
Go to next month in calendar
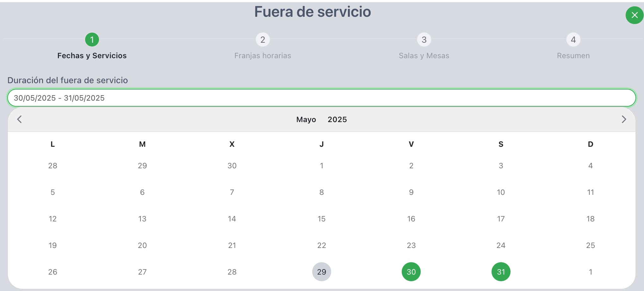624,119
